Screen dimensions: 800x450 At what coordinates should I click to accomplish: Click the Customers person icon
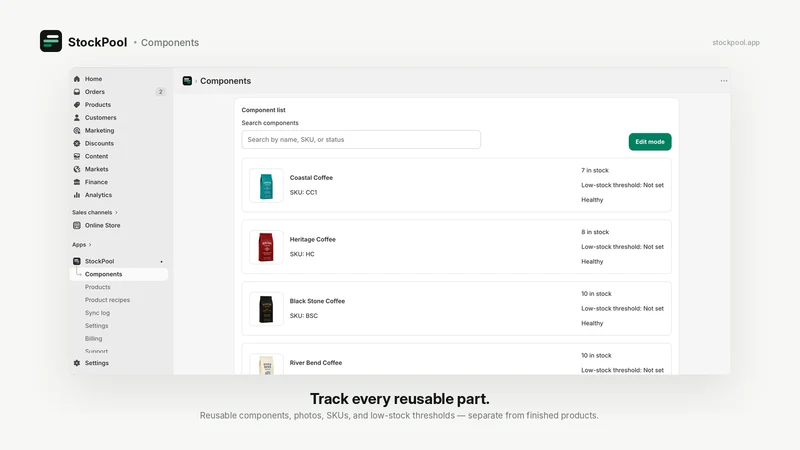tap(77, 117)
